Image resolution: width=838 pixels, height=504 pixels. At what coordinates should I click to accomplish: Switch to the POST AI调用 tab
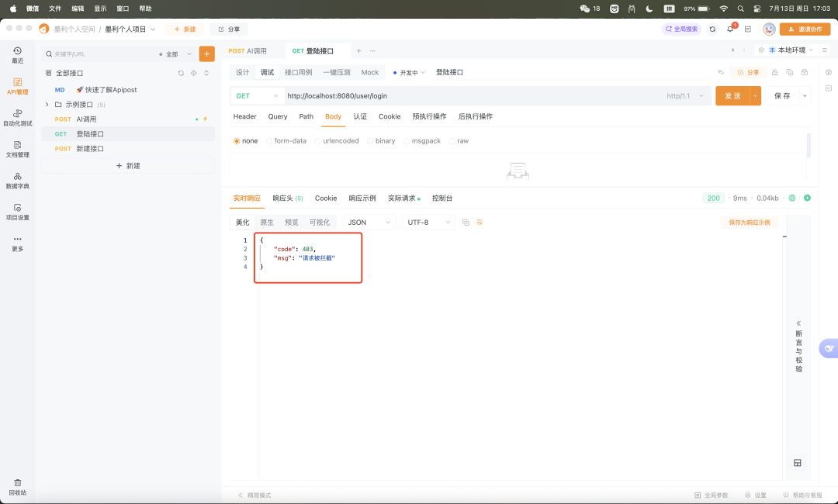click(248, 50)
